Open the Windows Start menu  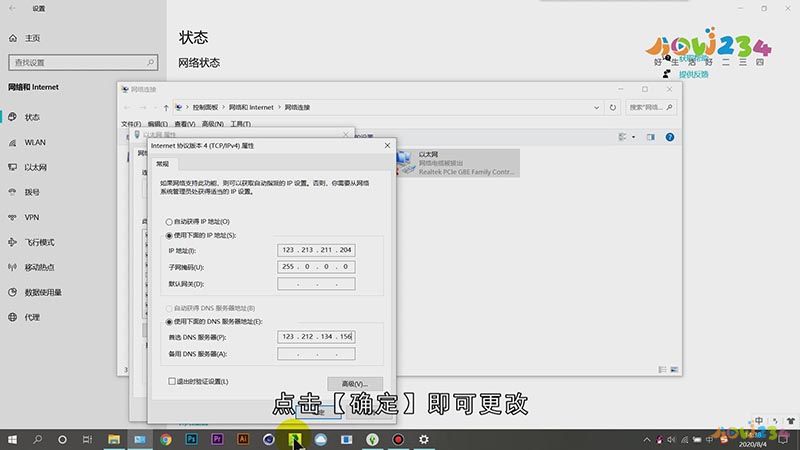(12, 439)
